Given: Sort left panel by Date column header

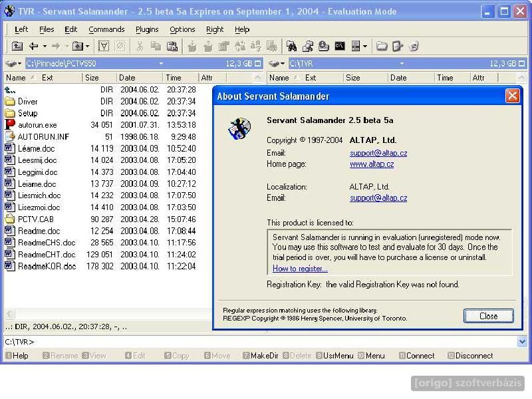Looking at the screenshot, I should 140,78.
